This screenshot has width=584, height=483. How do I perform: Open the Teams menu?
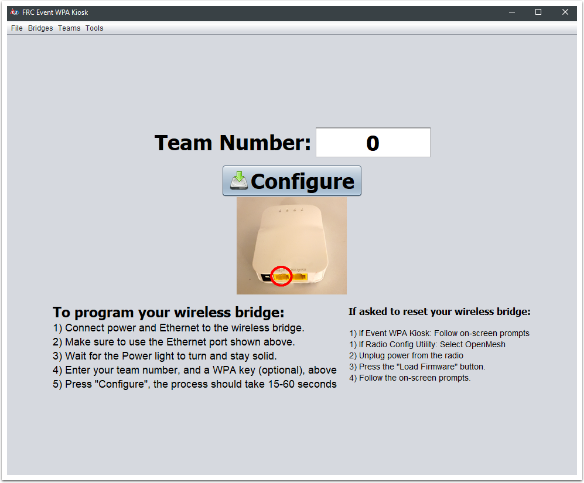[69, 28]
